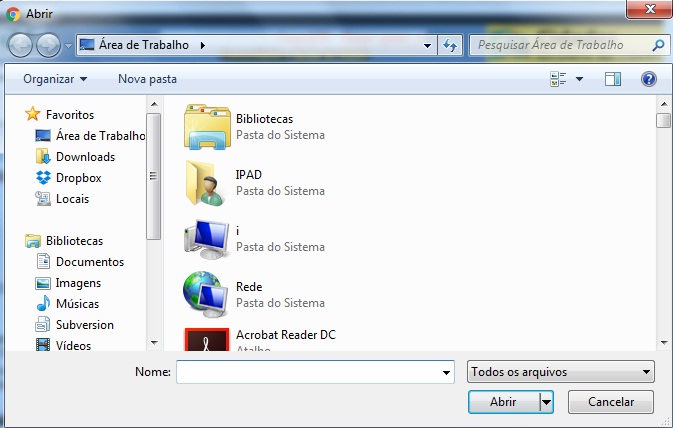Click the Cancelar button

click(611, 402)
